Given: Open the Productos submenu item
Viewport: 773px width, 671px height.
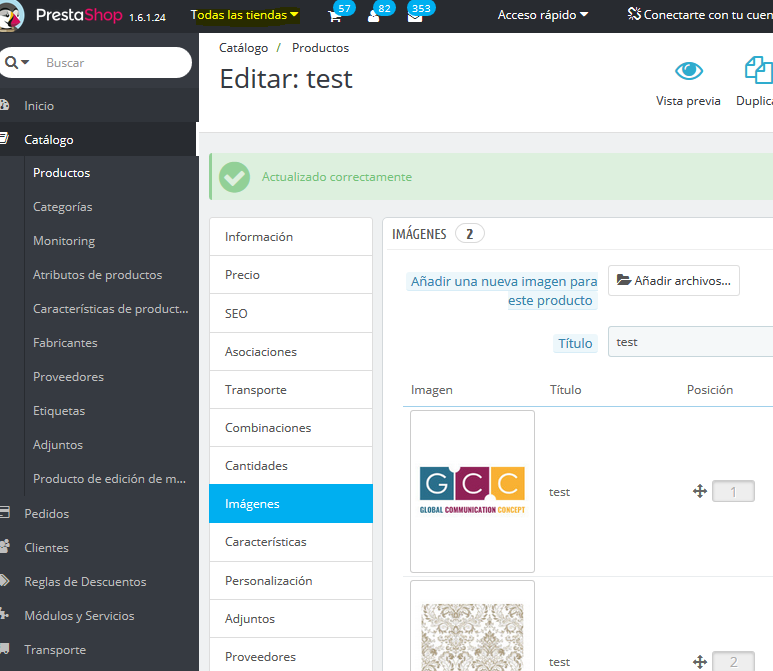Looking at the screenshot, I should [62, 173].
